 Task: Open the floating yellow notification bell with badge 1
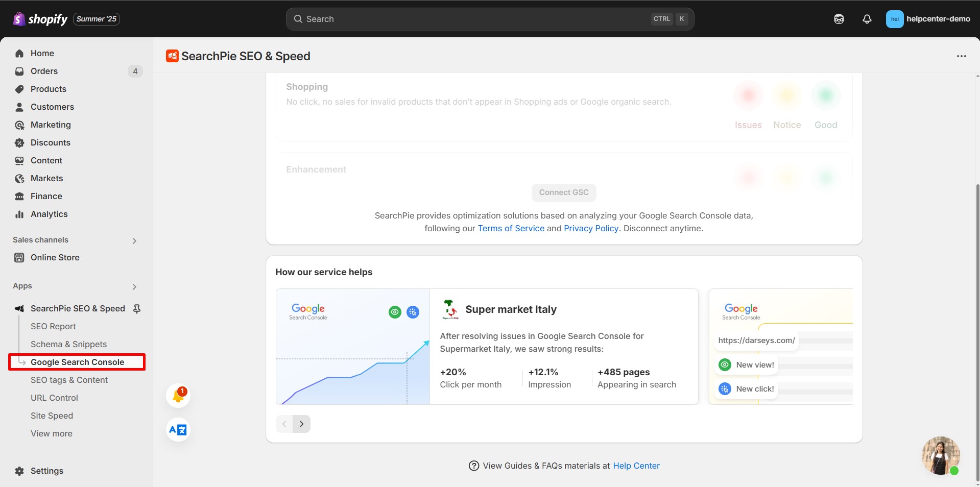178,395
